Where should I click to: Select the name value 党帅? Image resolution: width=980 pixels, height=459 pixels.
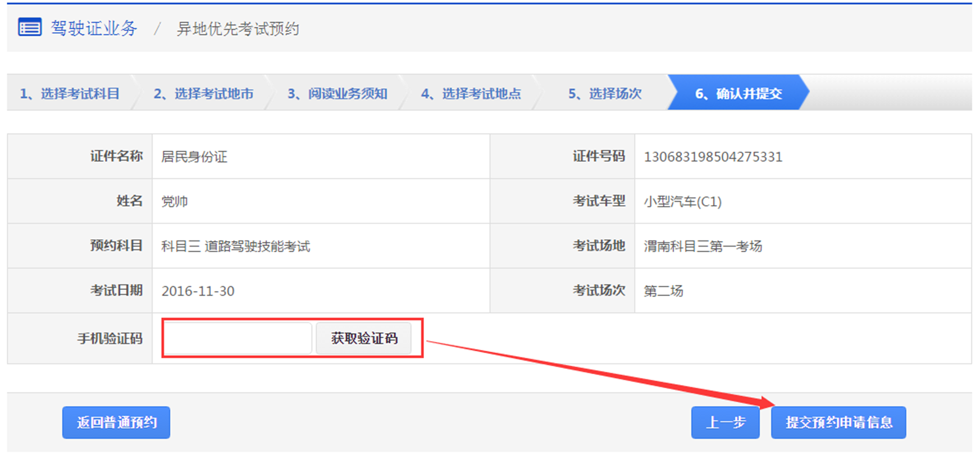coord(175,202)
